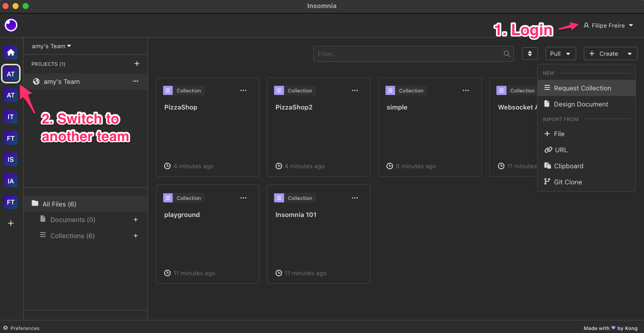Image resolution: width=644 pixels, height=333 pixels.
Task: Open the sort order button beside Pull
Action: pos(530,54)
